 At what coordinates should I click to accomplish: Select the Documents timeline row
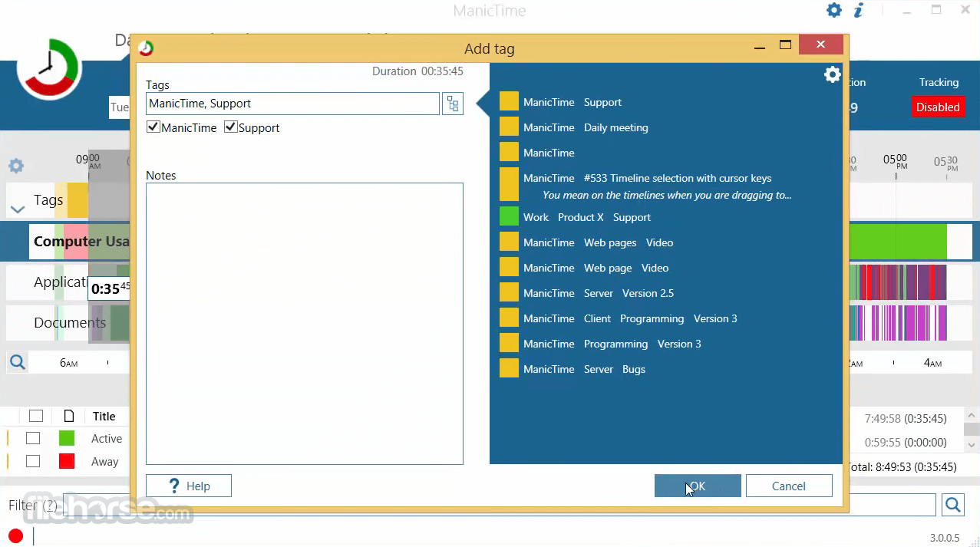(69, 322)
